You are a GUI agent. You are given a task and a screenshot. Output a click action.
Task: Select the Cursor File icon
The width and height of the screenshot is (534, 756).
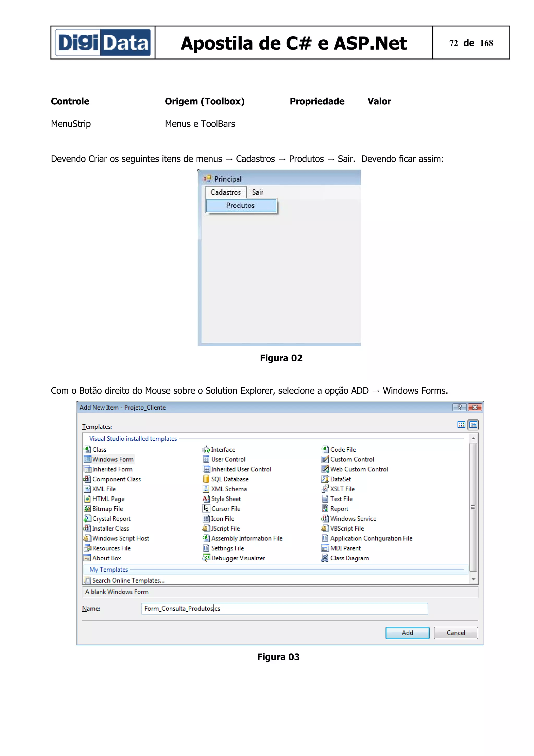point(206,508)
